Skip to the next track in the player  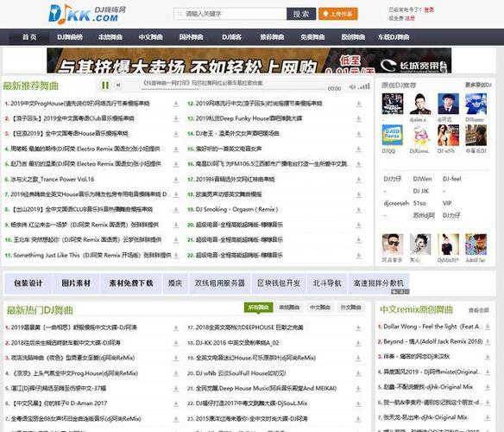pyautogui.click(x=118, y=86)
